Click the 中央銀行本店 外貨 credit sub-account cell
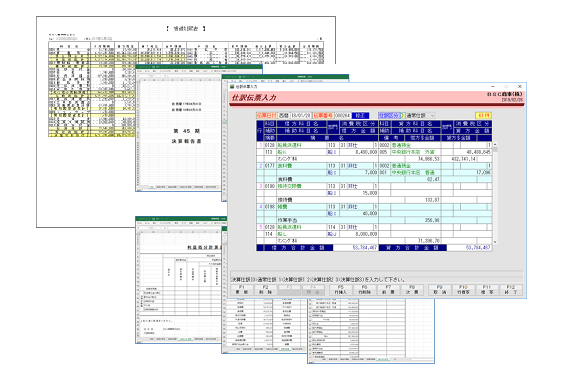The image size is (570, 380). pyautogui.click(x=416, y=152)
